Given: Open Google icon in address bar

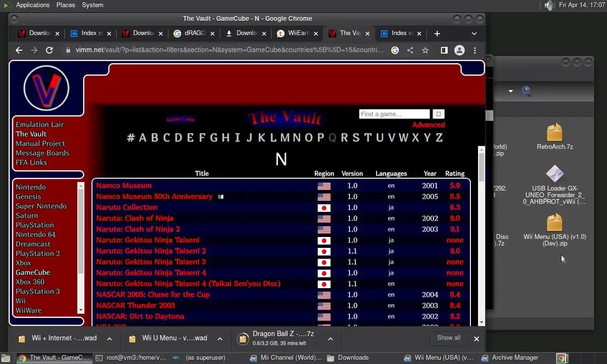Looking at the screenshot, I should [x=395, y=50].
